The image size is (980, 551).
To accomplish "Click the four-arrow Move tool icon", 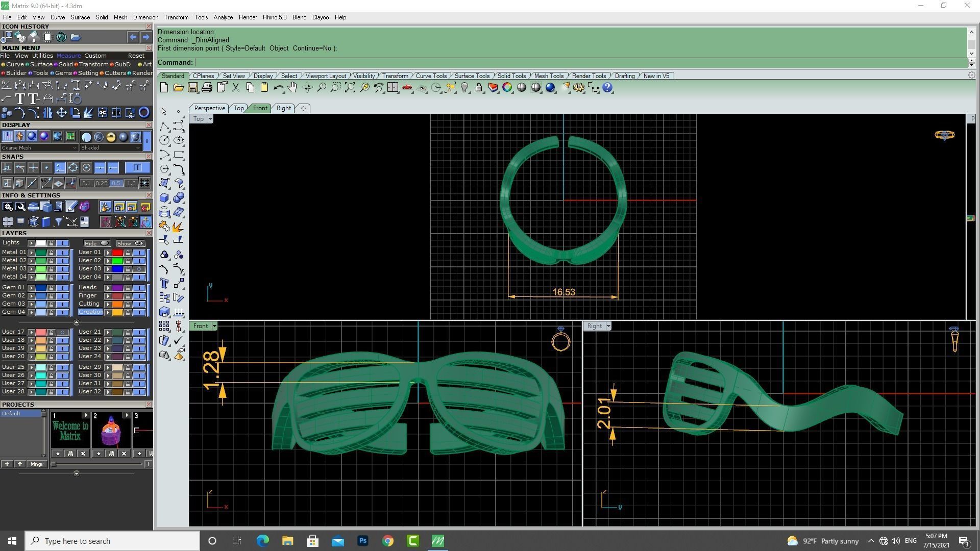I will coord(61,113).
